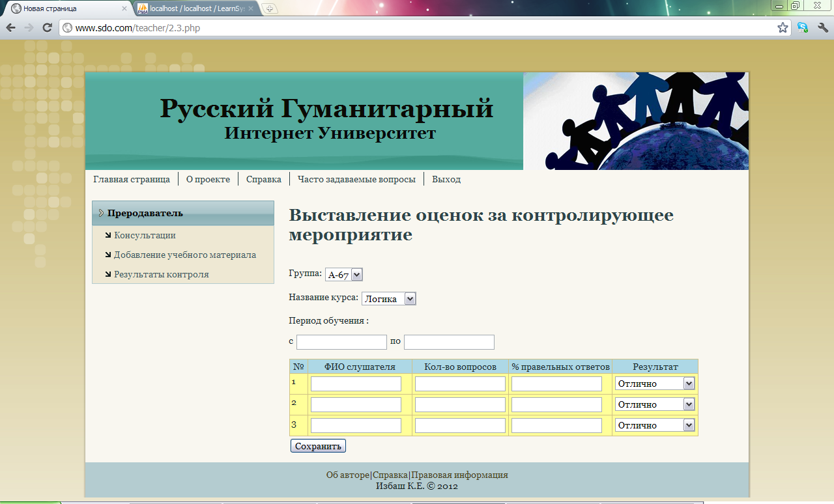Click % правельных ответов field row 1
Image resolution: width=834 pixels, height=504 pixels.
(x=556, y=384)
